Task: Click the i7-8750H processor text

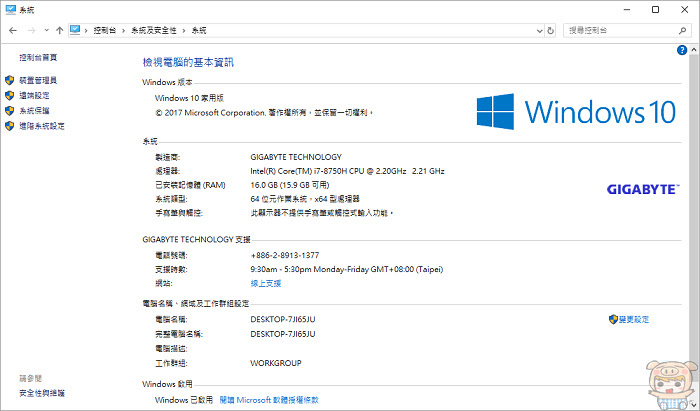Action: pos(347,171)
